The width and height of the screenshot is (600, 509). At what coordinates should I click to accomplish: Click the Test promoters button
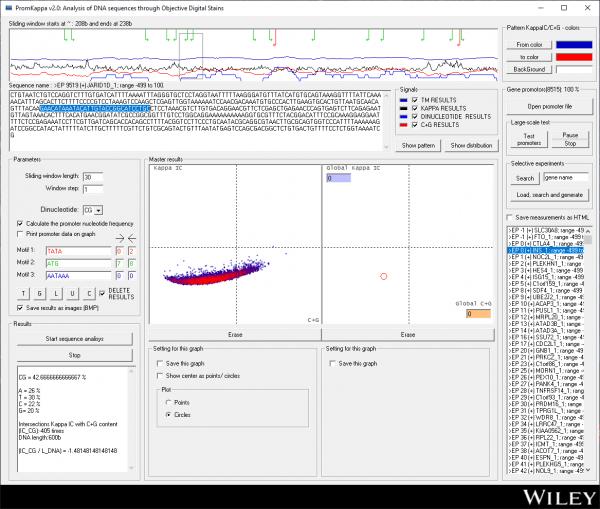(529, 139)
